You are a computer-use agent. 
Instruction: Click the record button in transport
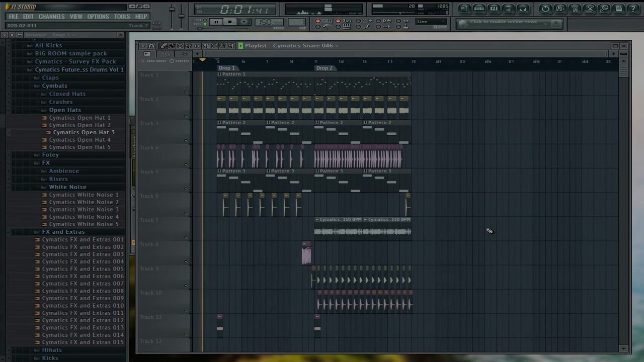pos(244,22)
